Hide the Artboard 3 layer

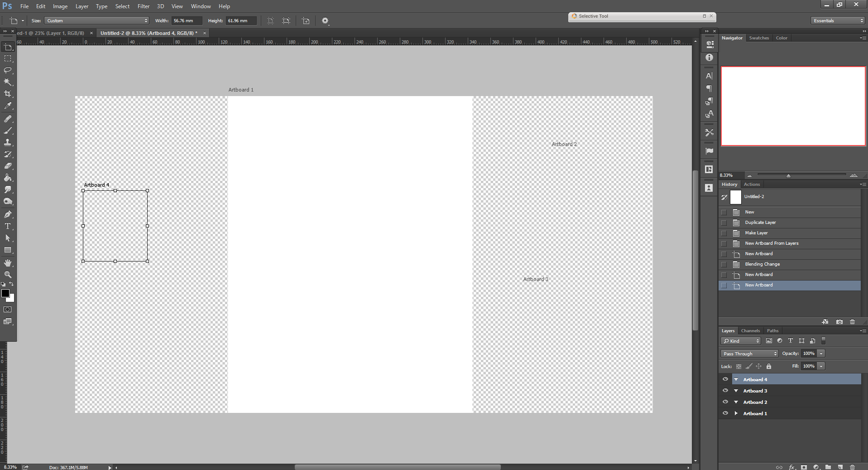pos(725,391)
